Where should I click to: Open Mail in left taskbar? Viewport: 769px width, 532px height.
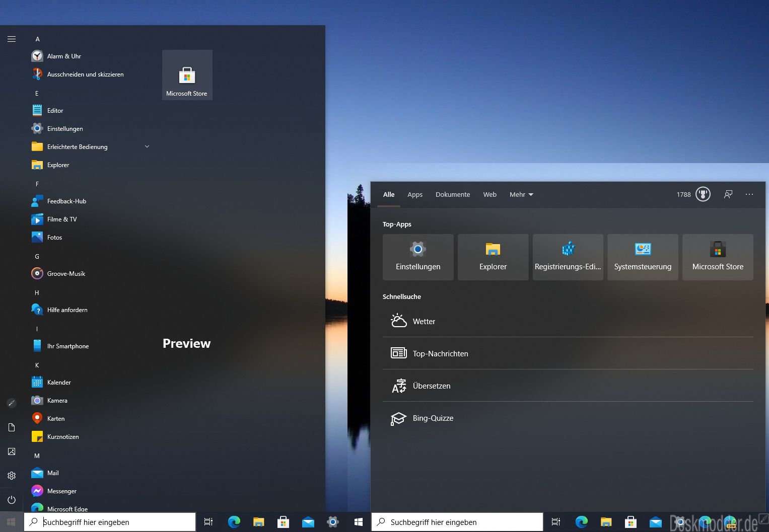(308, 522)
